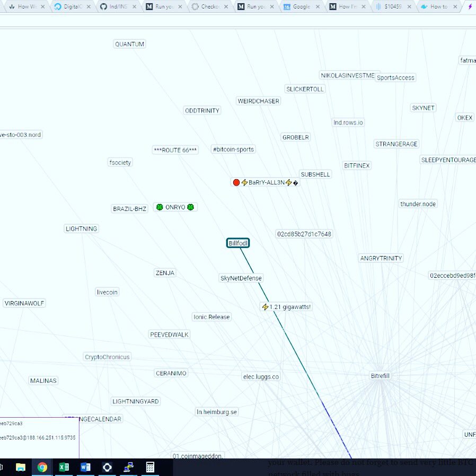
Task: Close the Google Calendar tab
Action: [318, 6]
